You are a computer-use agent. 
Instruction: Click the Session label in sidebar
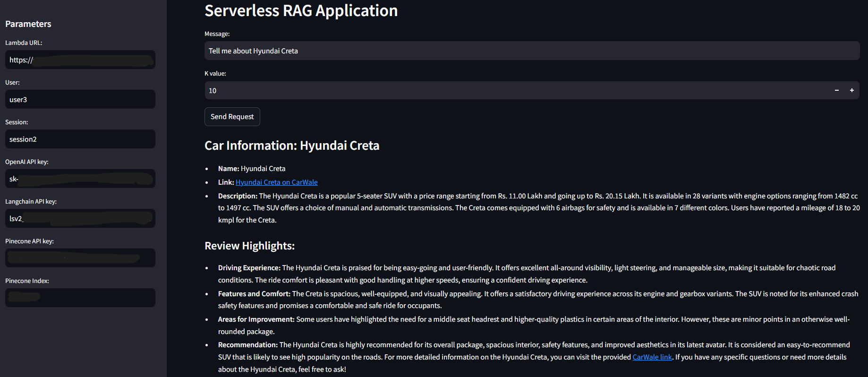[x=17, y=122]
